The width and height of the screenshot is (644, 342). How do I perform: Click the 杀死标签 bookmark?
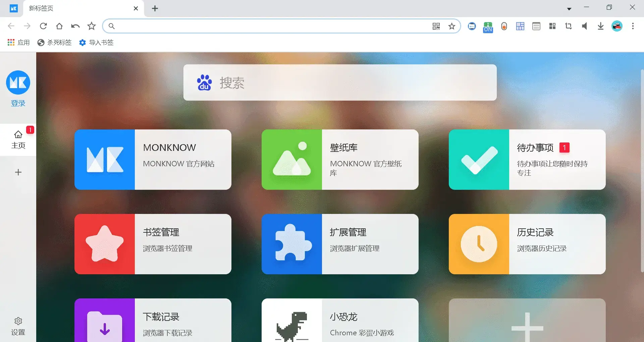[55, 43]
